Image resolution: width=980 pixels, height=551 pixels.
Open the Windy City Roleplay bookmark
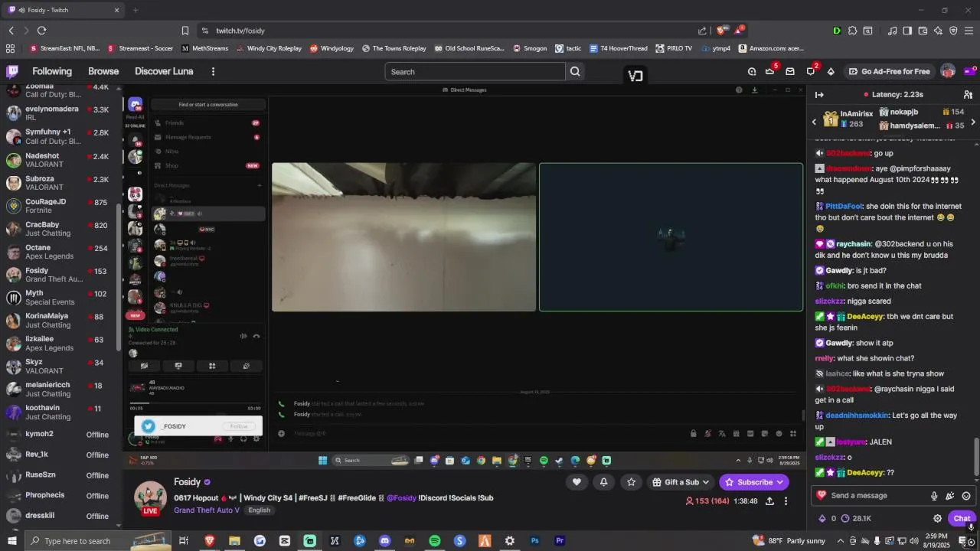[x=269, y=48]
